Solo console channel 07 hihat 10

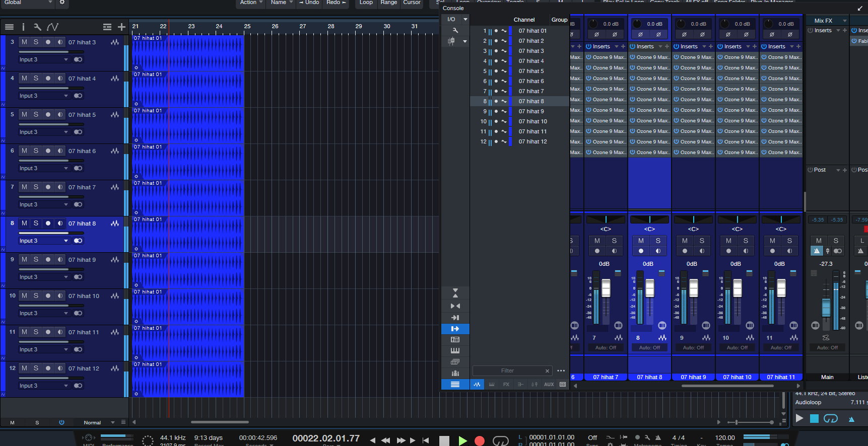746,241
